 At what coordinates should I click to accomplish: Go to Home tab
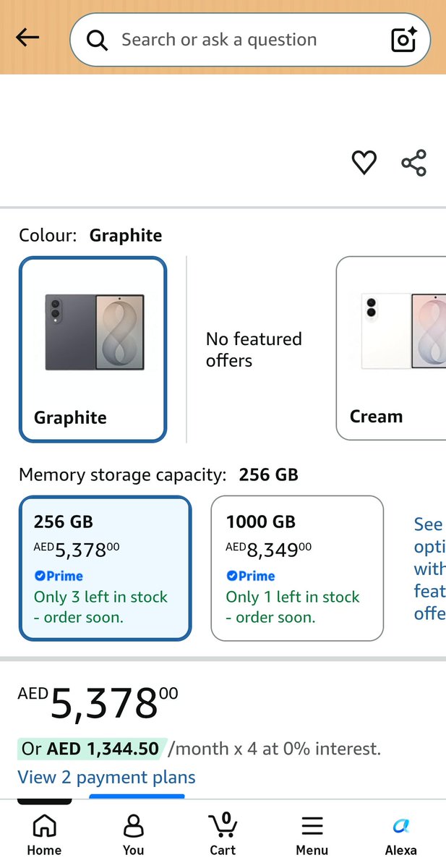click(44, 835)
